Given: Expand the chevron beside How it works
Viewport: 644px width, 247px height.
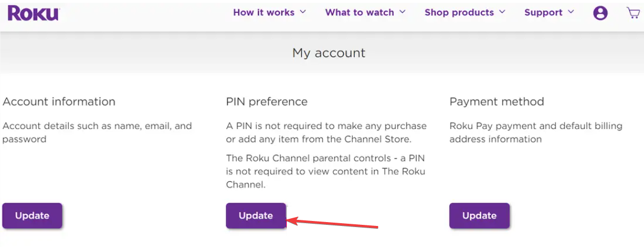Looking at the screenshot, I should pyautogui.click(x=303, y=12).
